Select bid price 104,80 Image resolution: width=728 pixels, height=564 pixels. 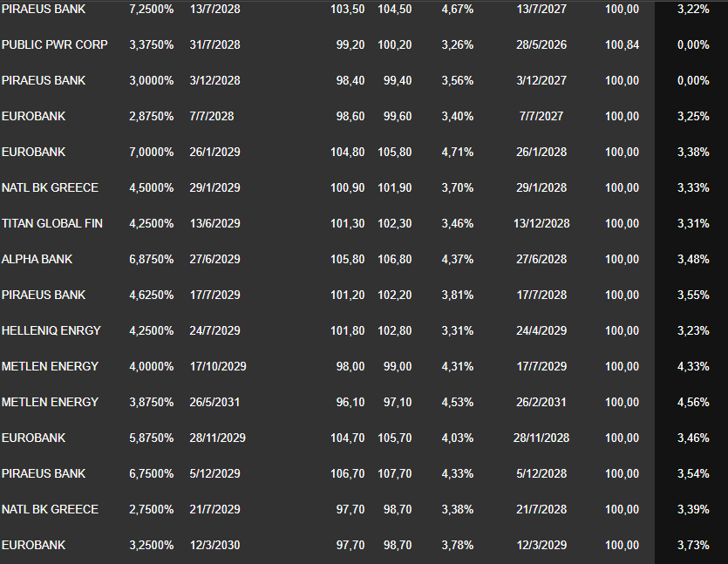pyautogui.click(x=347, y=152)
